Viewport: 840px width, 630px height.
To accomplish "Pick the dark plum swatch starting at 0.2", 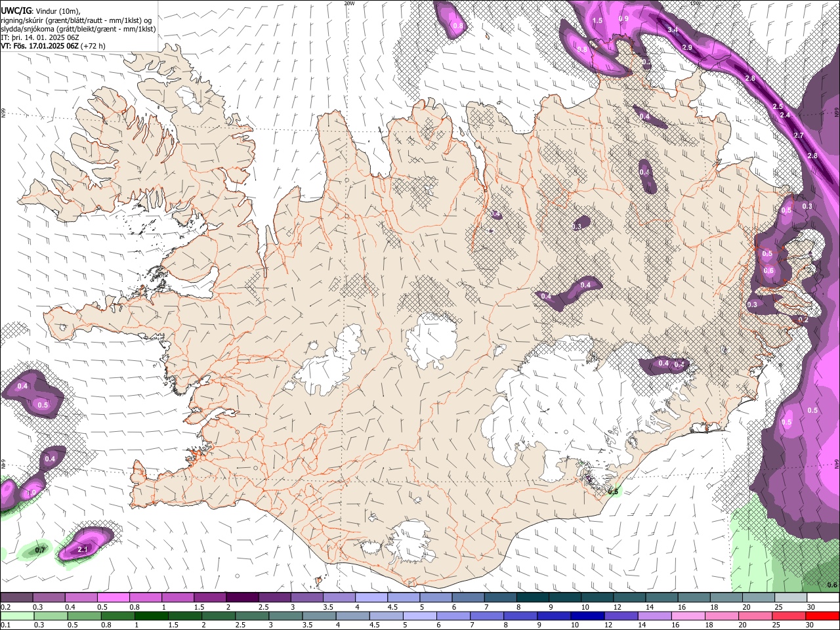I will click(x=16, y=598).
